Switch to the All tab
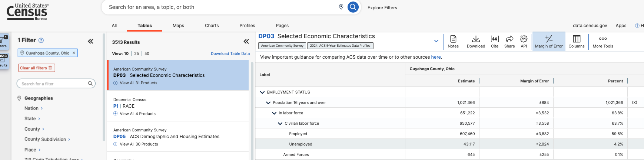Screen dimensions: 644x160 (x=114, y=25)
